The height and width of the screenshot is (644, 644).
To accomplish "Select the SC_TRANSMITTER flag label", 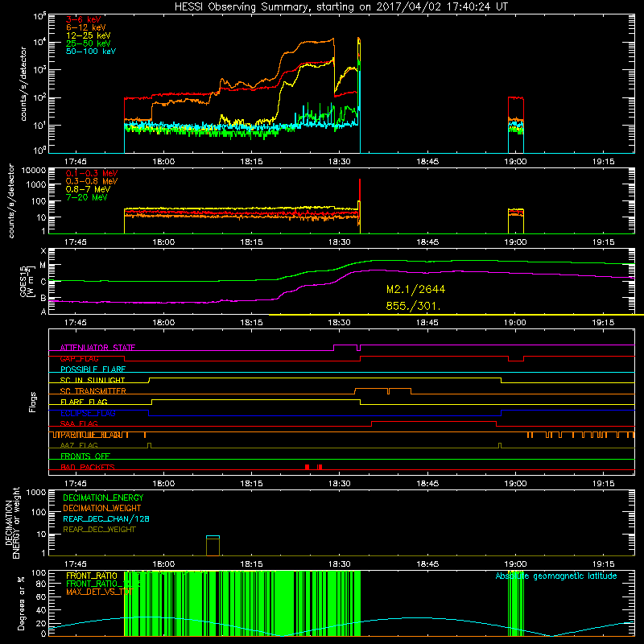I will [93, 391].
